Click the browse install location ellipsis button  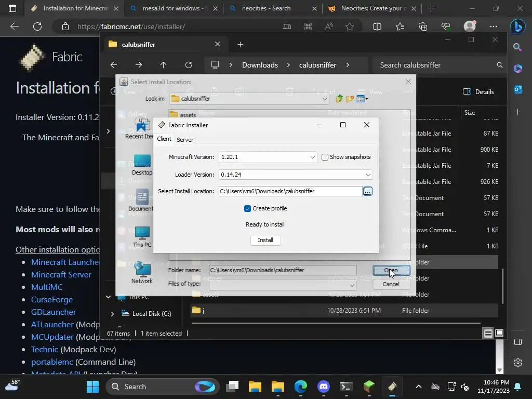point(368,191)
